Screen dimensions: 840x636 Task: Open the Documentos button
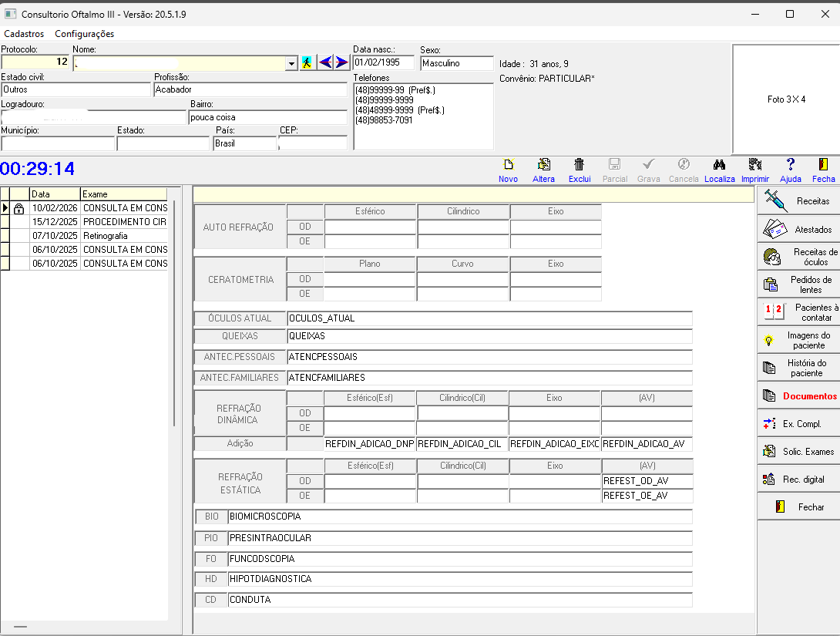798,396
